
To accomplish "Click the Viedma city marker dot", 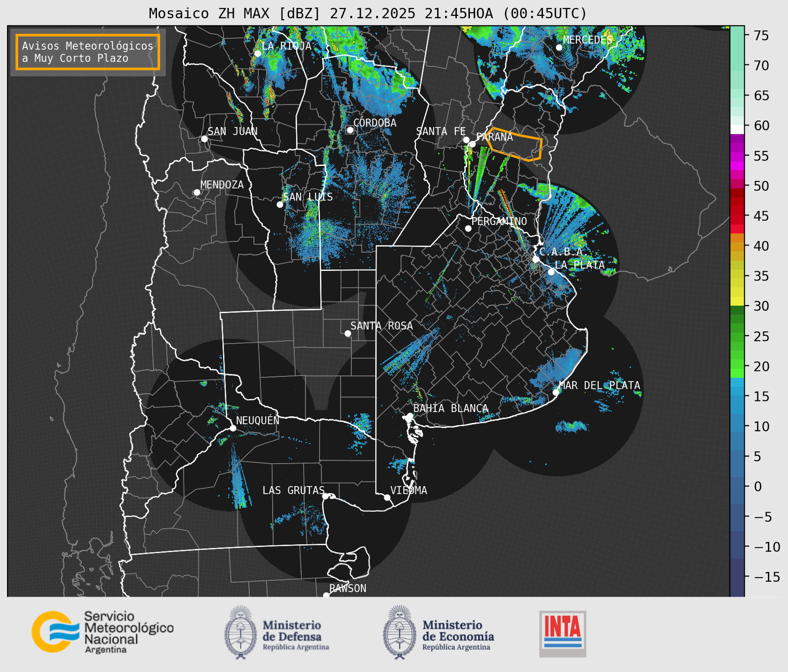I will [x=387, y=497].
